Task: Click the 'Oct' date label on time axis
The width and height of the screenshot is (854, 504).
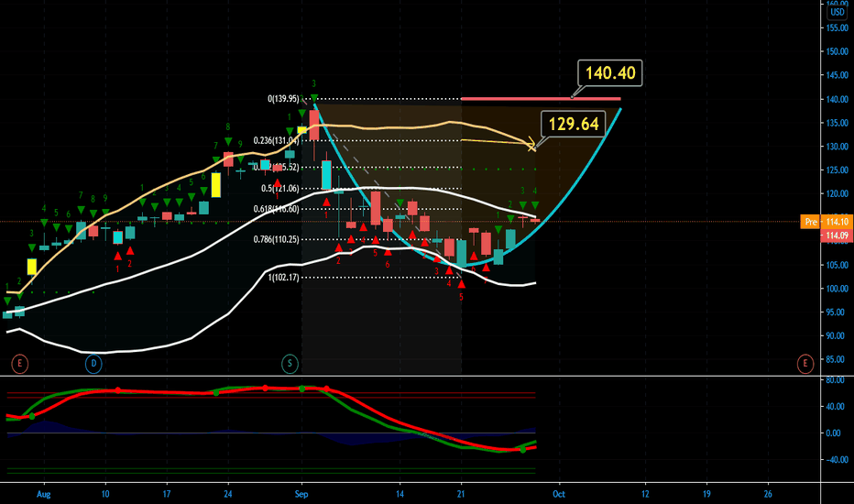Action: [559, 494]
